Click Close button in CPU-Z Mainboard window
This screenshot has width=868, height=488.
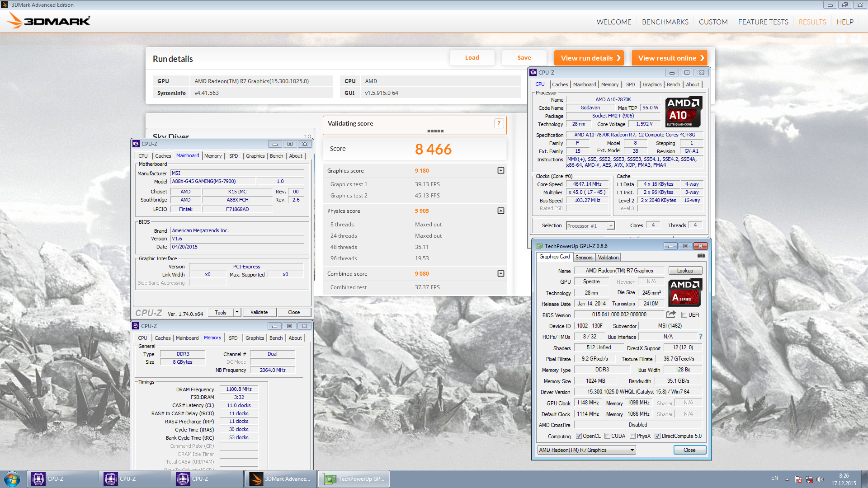coord(294,312)
